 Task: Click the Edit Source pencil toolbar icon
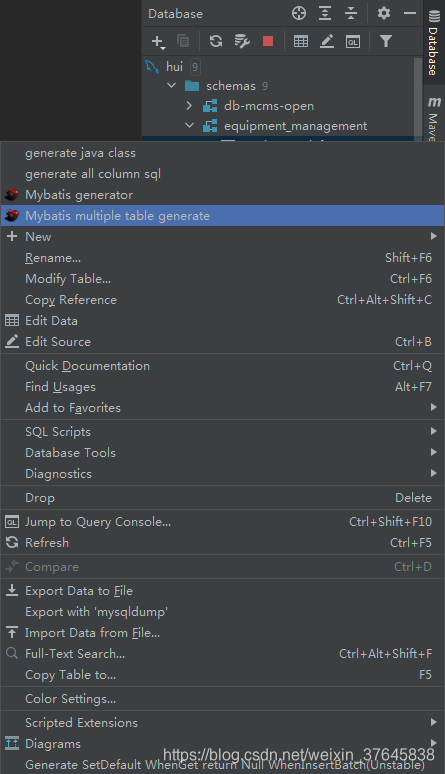click(x=327, y=41)
